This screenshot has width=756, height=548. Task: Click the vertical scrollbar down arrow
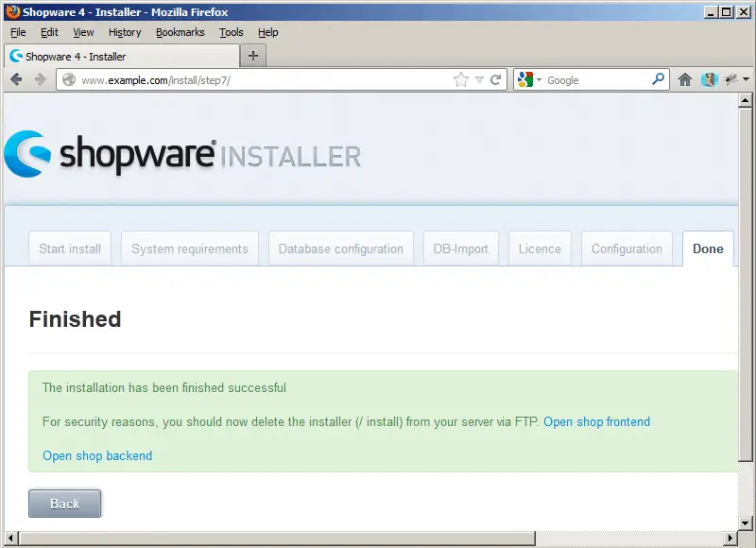coord(745,522)
